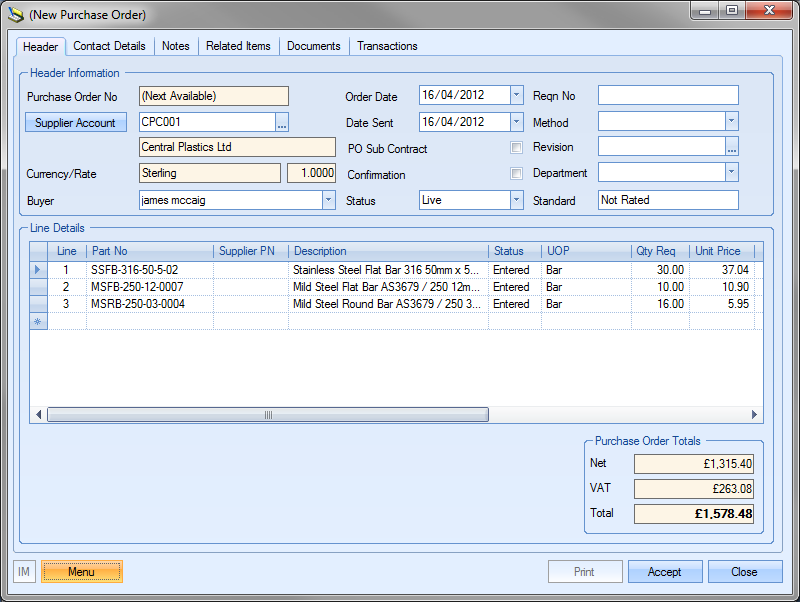Click the ellipsis browse button beside CPC001
This screenshot has width=800, height=602.
coord(282,123)
